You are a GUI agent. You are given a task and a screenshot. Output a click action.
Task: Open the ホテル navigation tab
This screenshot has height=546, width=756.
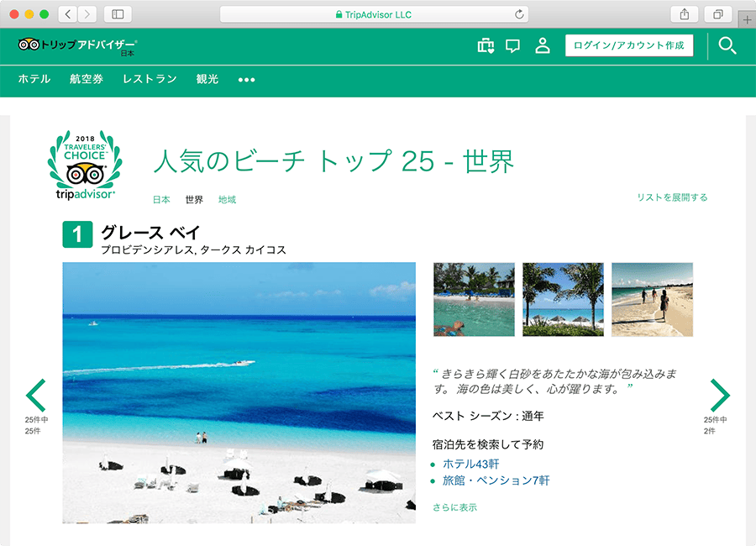coord(34,79)
